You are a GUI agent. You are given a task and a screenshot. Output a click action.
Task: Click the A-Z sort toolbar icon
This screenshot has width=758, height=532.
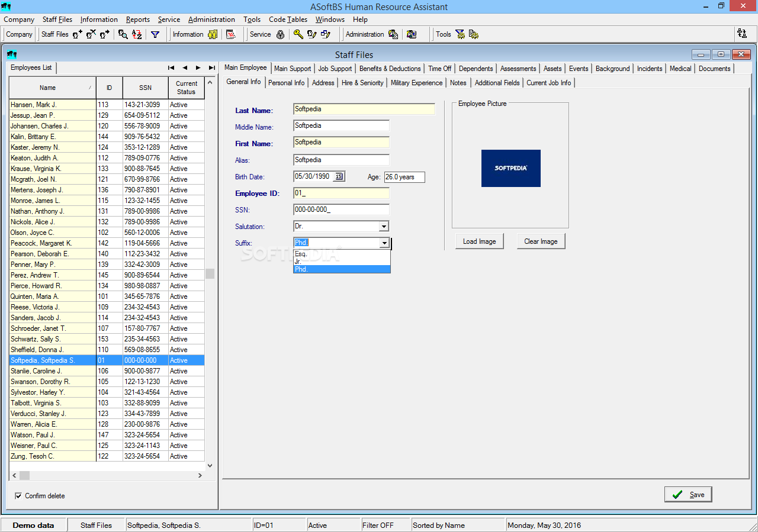pyautogui.click(x=137, y=34)
